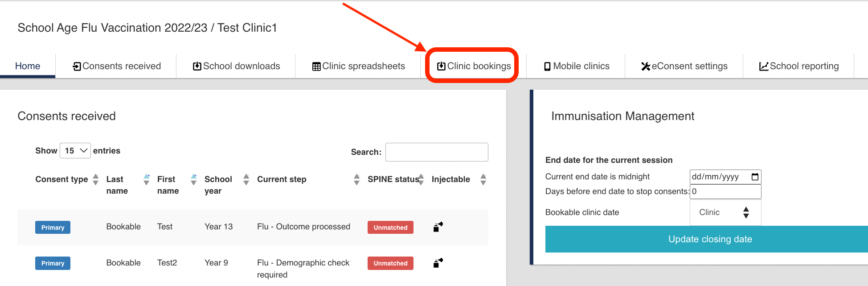
Task: Click the eConsent settings tools icon
Action: 646,66
